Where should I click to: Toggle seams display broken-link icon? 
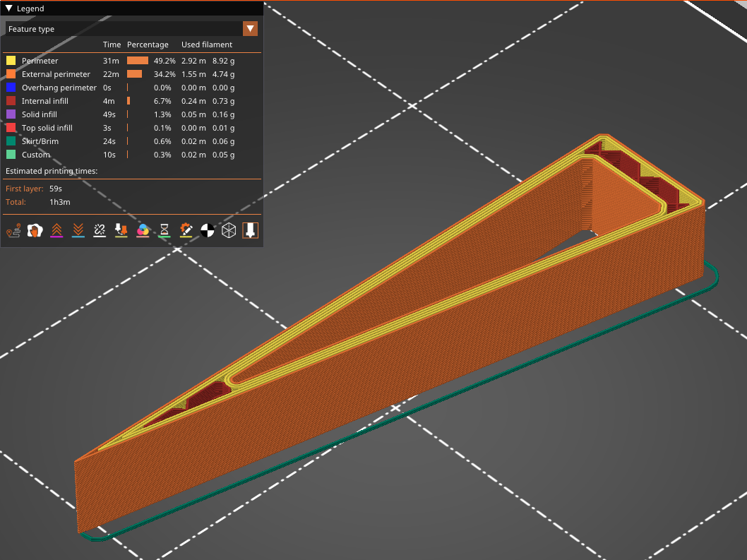100,231
